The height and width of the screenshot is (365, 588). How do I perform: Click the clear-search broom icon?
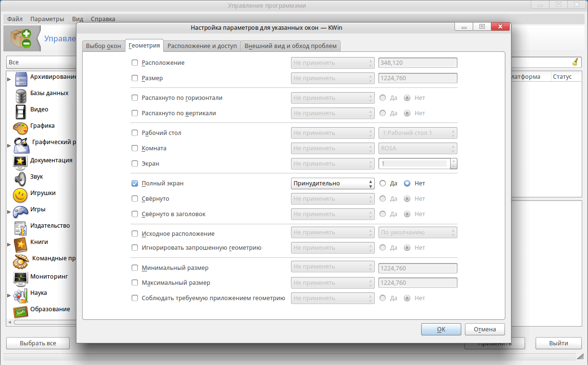[576, 62]
